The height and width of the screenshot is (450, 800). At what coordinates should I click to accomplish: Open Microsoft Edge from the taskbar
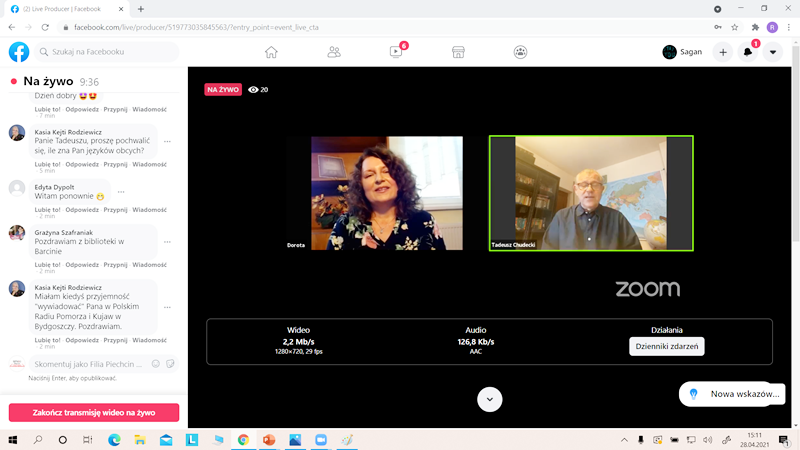[x=114, y=440]
